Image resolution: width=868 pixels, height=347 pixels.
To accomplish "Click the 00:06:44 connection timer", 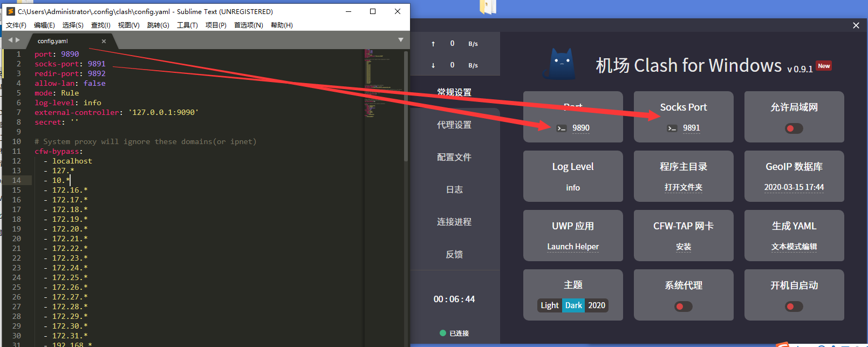I will pos(454,299).
